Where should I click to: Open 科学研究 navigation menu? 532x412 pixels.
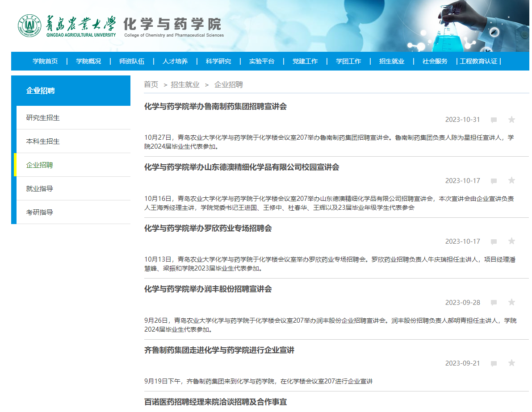[x=218, y=61]
